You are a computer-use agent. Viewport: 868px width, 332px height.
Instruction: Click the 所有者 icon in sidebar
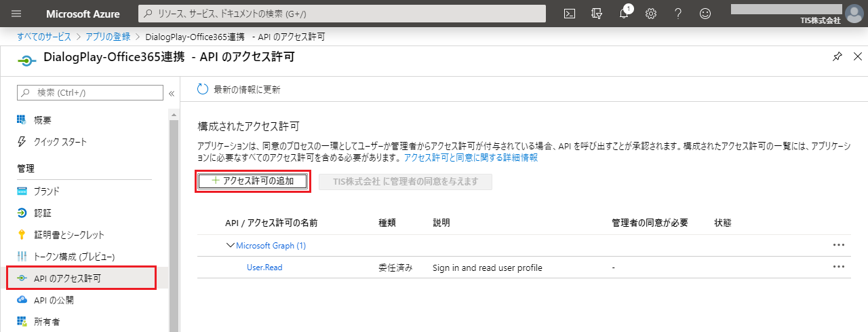click(21, 321)
